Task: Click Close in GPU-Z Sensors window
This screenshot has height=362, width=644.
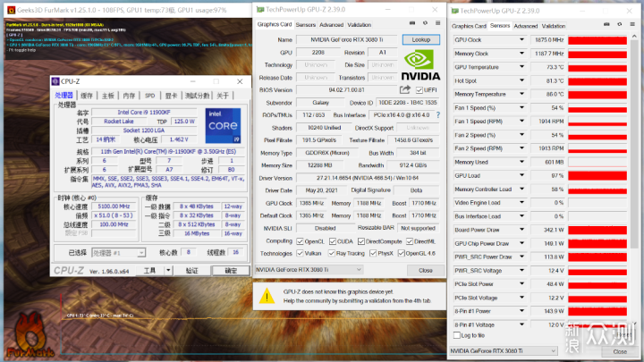Action: point(620,352)
